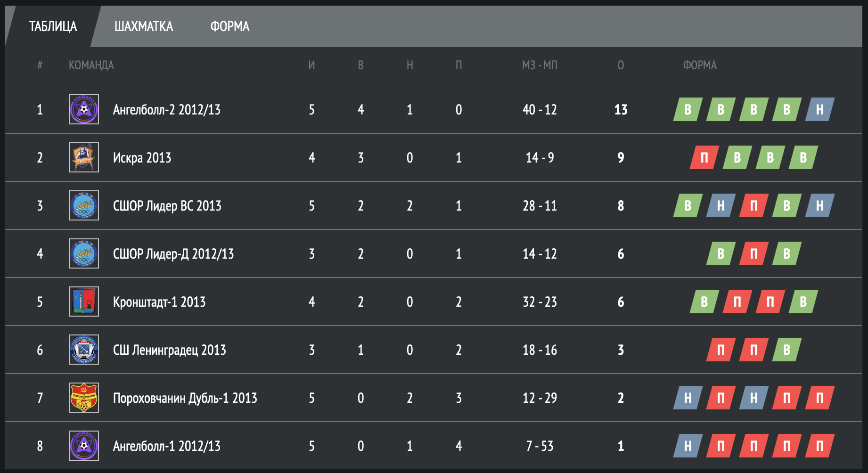Select the ТАБЛИЦА tab
This screenshot has height=473, width=868.
tap(53, 26)
